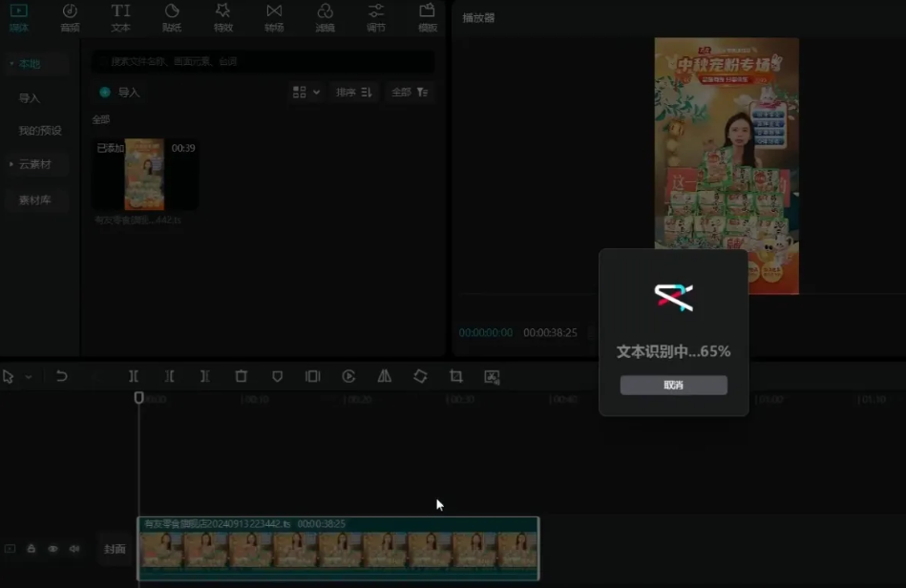This screenshot has width=906, height=588.
Task: Open the 模板 templates tab
Action: (x=427, y=18)
